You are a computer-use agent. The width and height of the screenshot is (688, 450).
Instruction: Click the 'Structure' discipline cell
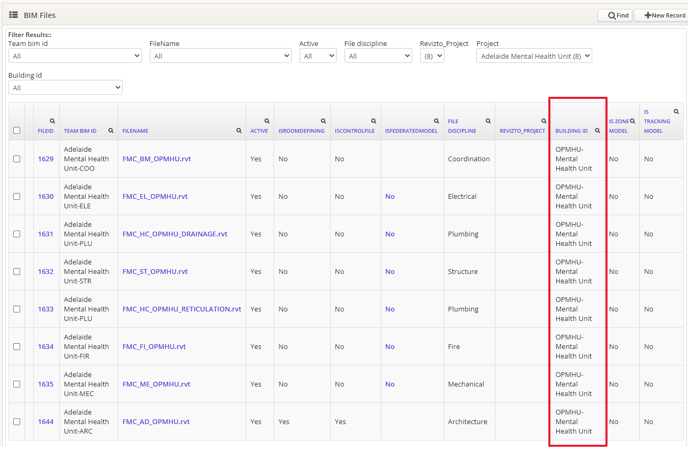tap(462, 271)
